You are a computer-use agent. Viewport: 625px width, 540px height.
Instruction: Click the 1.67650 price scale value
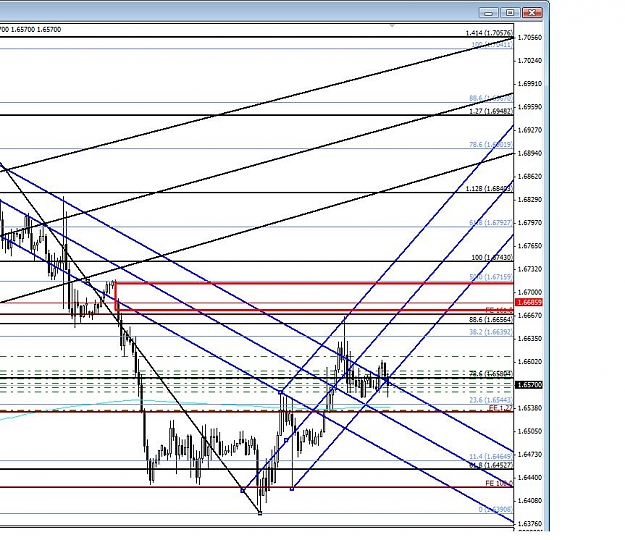(x=530, y=246)
